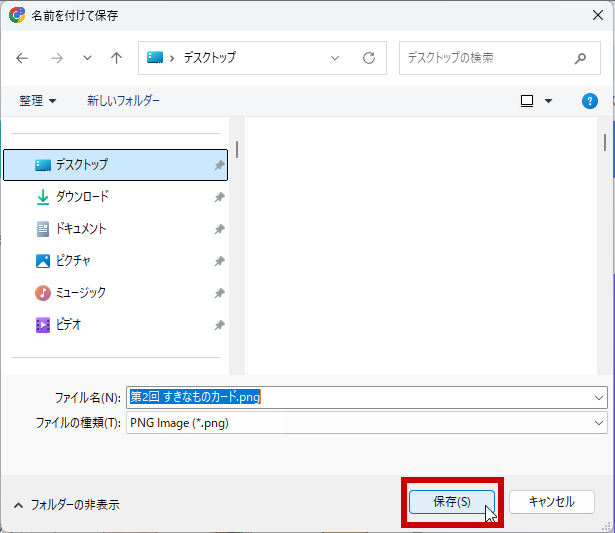This screenshot has width=615, height=533.
Task: Expand the address bar history dropdown
Action: coord(335,58)
